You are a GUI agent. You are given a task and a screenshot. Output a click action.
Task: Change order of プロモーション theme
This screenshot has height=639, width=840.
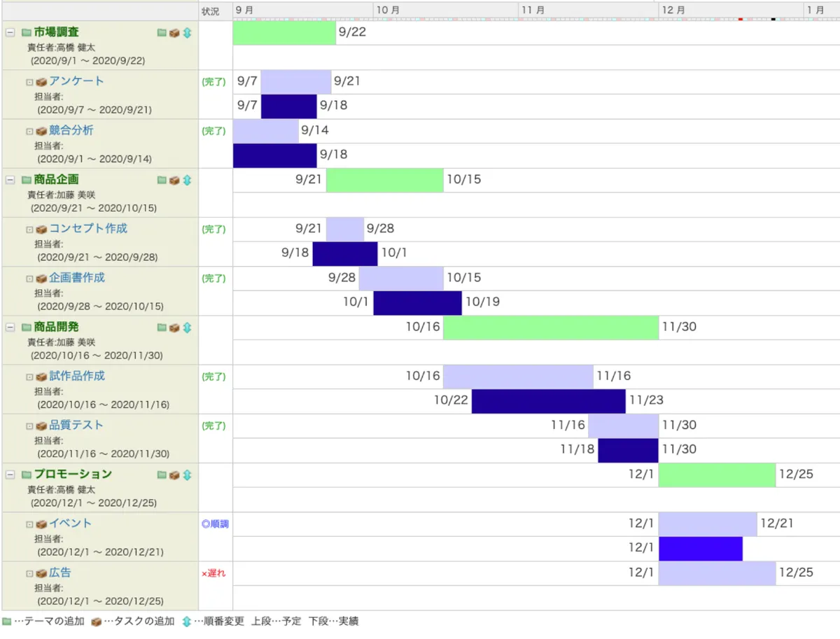tap(187, 475)
